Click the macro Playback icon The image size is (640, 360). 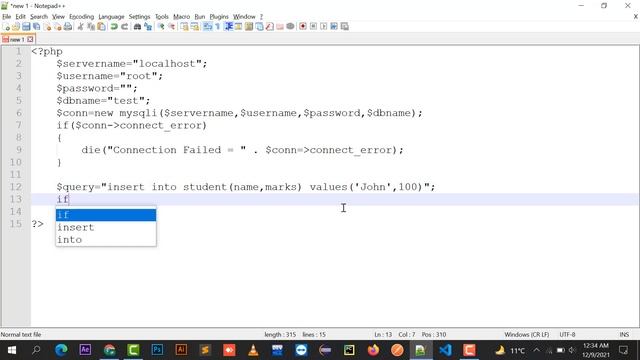324,27
